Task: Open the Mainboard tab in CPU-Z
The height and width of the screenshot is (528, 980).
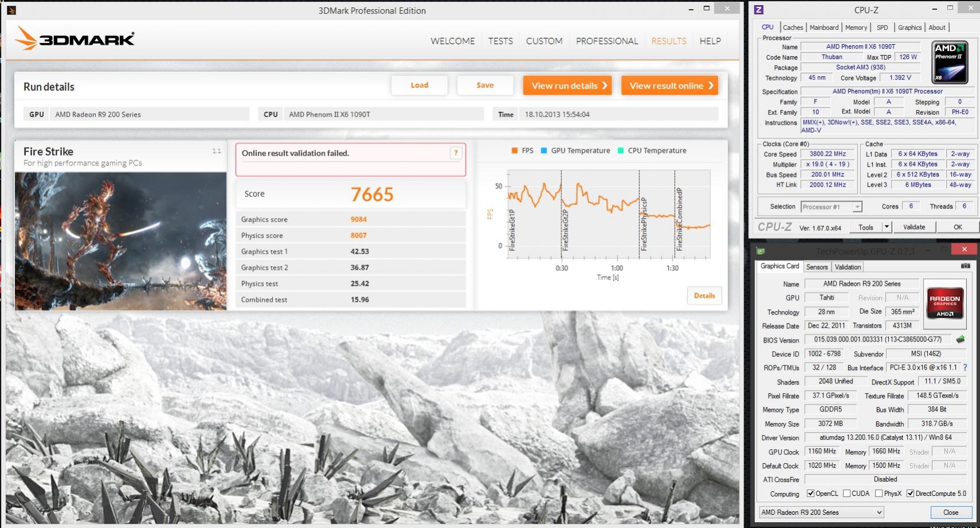Action: pyautogui.click(x=824, y=28)
